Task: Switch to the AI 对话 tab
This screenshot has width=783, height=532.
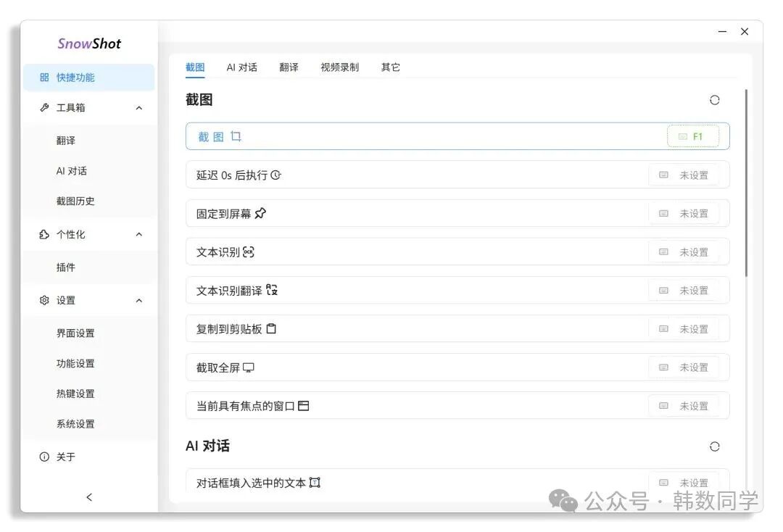Action: pyautogui.click(x=242, y=67)
